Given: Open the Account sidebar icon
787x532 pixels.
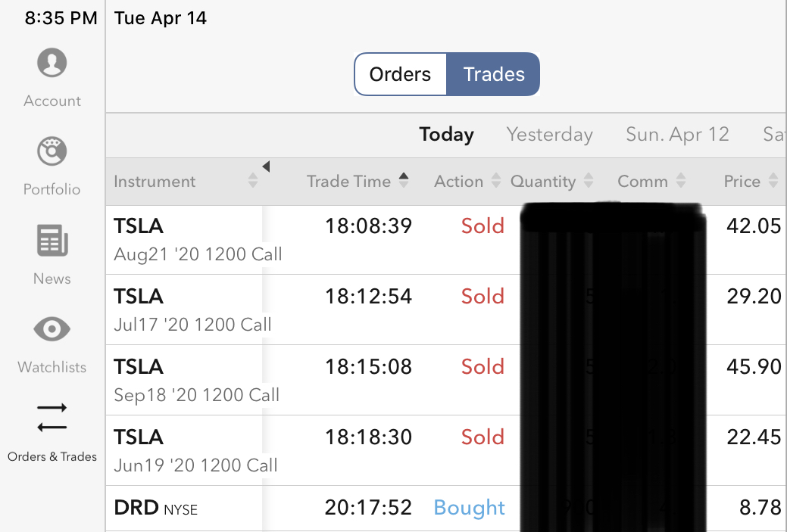Looking at the screenshot, I should pos(52,63).
